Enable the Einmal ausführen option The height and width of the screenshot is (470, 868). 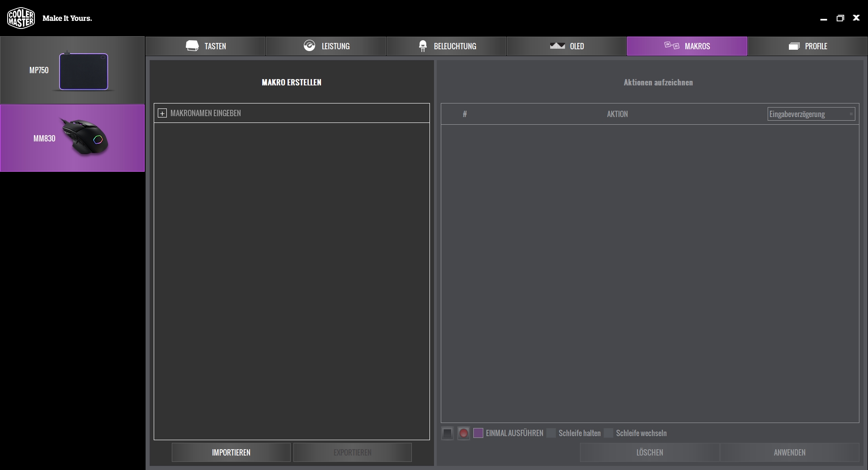(478, 433)
